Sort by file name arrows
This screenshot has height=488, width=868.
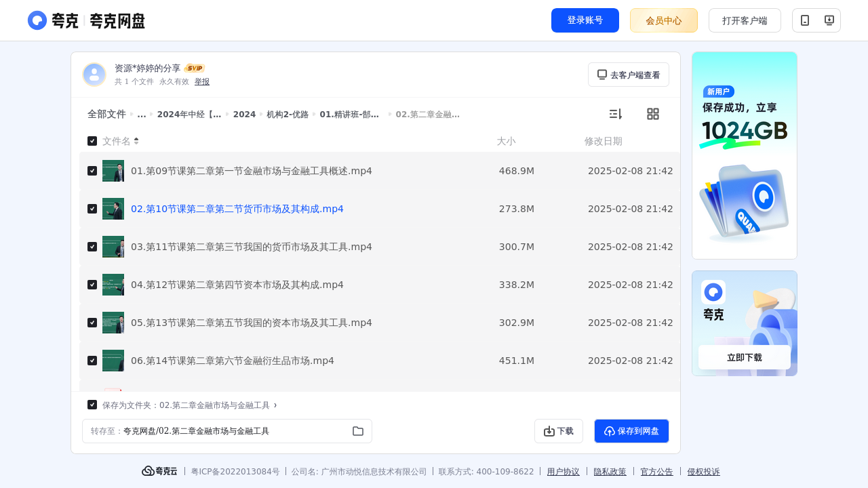tap(136, 141)
